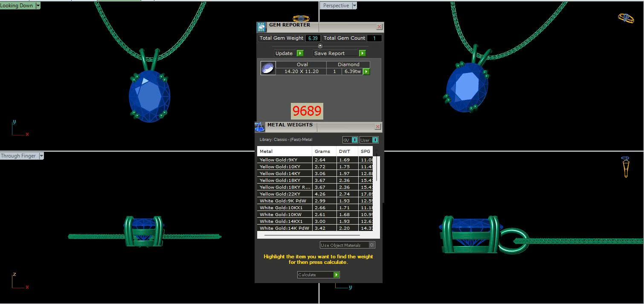
Task: Click the oval gem thumbnail icon
Action: pos(267,68)
